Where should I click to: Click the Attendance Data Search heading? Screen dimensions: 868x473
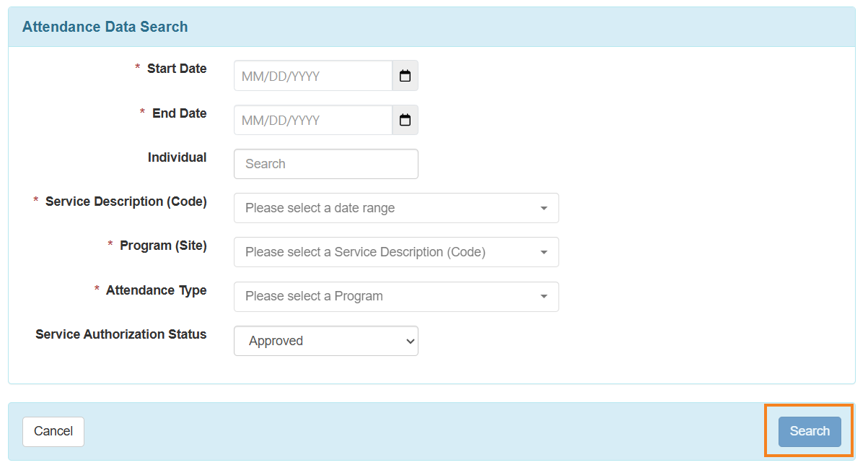tap(105, 27)
